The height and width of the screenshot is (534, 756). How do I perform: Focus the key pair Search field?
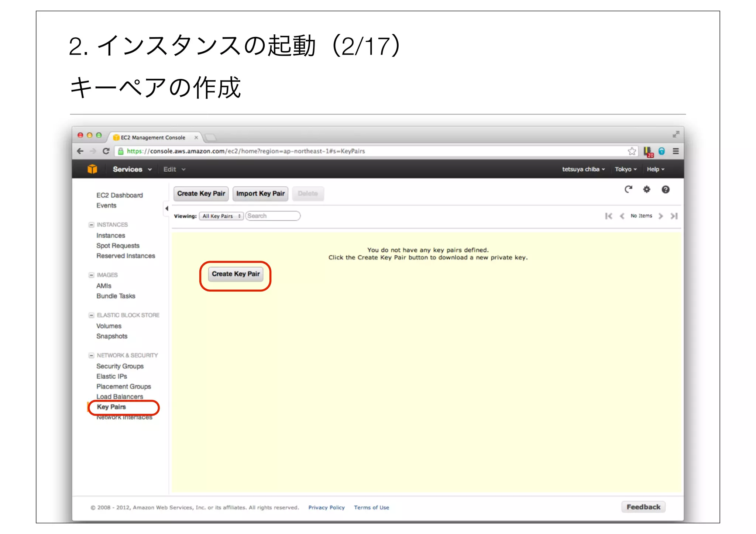(273, 216)
